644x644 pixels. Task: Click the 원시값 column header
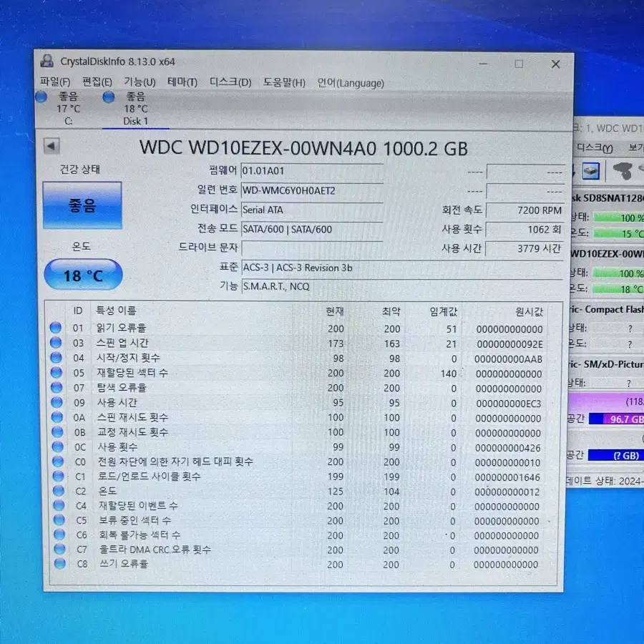[x=529, y=312]
